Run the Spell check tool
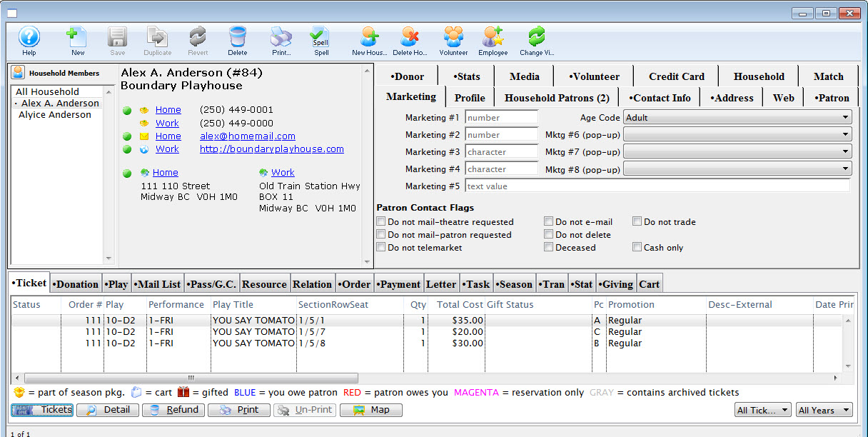Viewport: 868px width, 437px height. pyautogui.click(x=321, y=38)
